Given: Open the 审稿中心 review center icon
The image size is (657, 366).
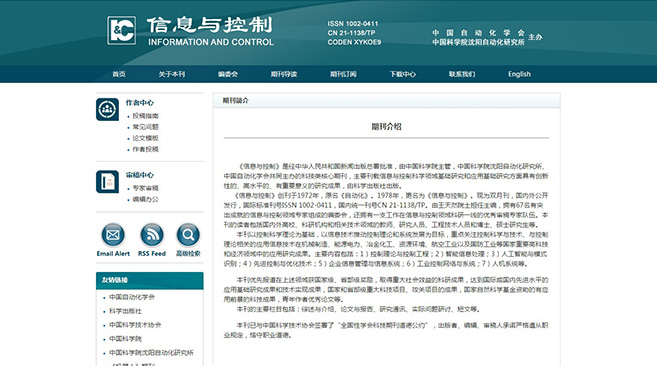Looking at the screenshot, I should 107,182.
